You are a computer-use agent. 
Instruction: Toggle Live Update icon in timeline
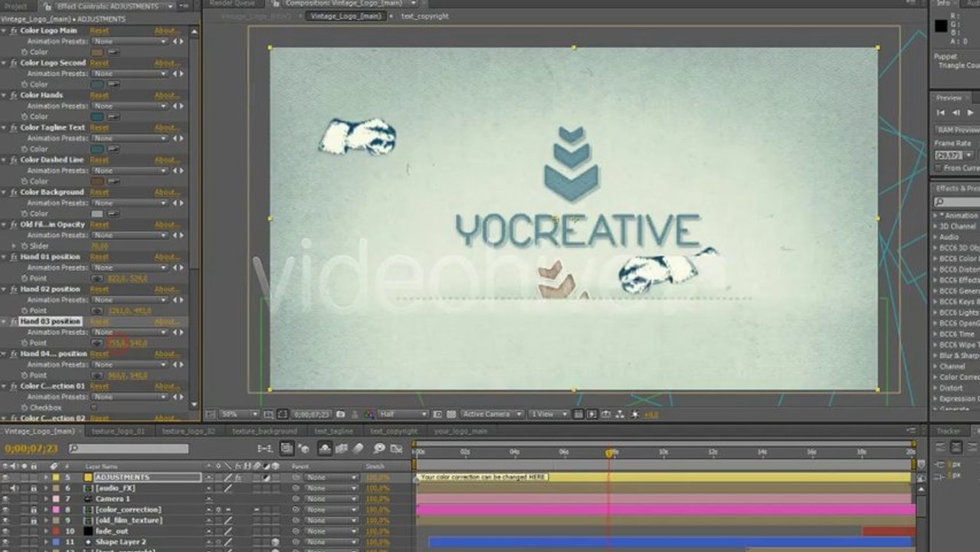point(287,448)
